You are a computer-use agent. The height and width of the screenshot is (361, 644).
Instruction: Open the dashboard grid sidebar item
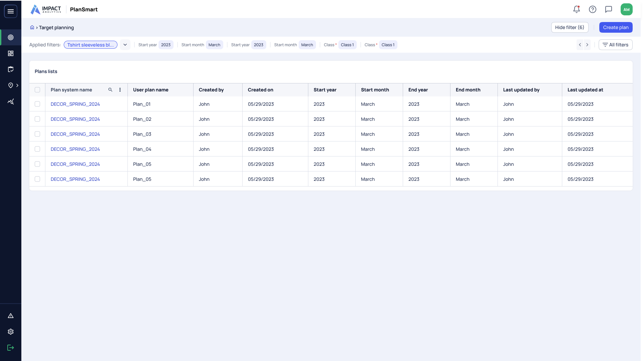[11, 53]
